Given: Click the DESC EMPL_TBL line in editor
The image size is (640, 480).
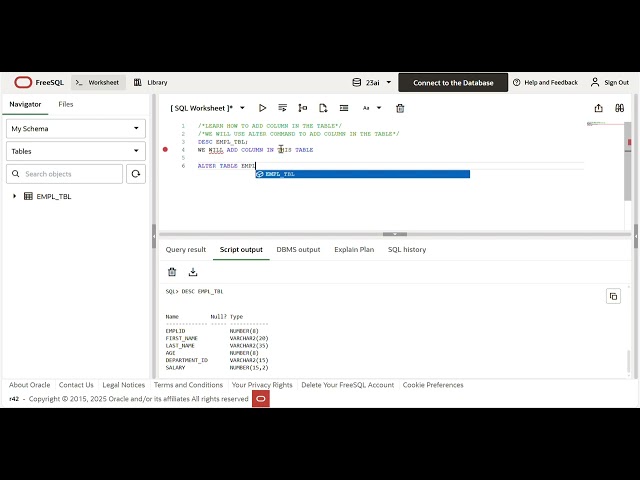Looking at the screenshot, I should (222, 142).
